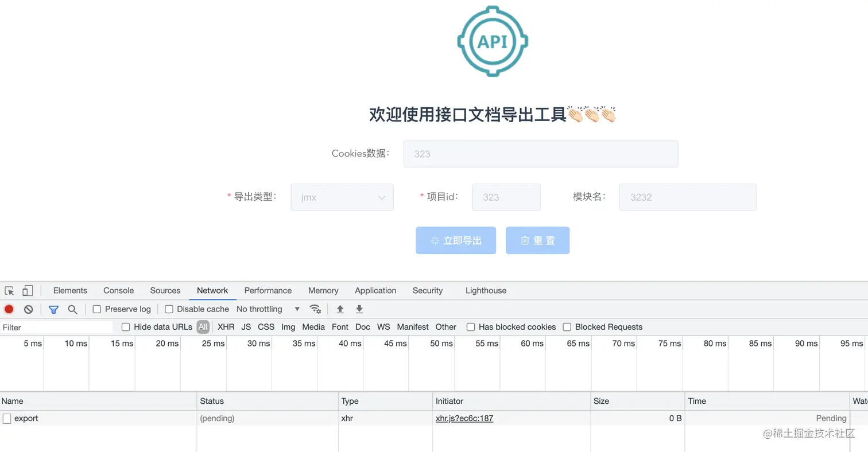Filter requests by Manifest

[413, 327]
